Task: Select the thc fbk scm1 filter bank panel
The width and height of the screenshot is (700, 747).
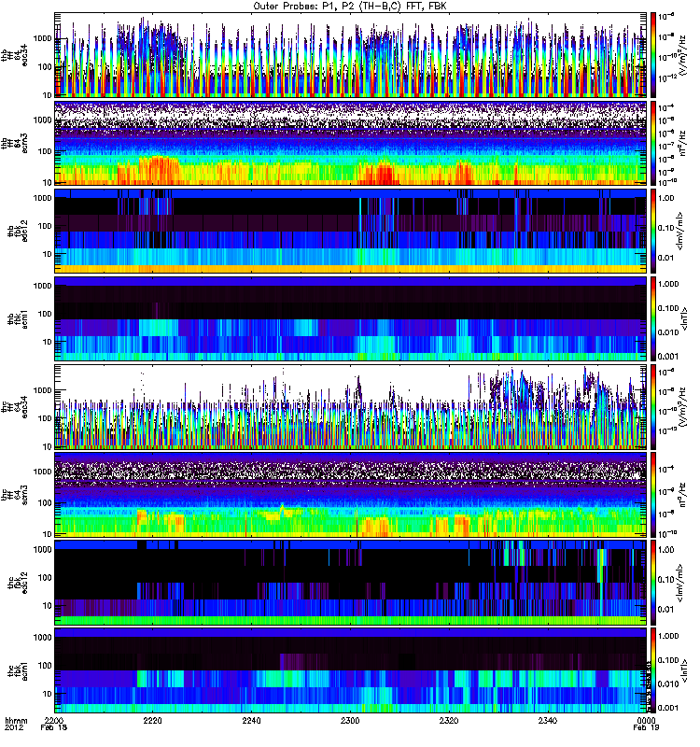Action: click(x=350, y=670)
